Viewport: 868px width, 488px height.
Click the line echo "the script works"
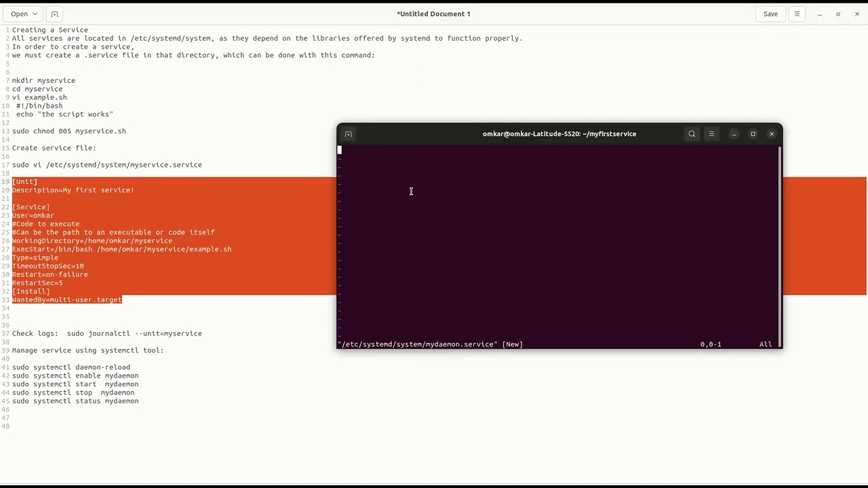[64, 115]
